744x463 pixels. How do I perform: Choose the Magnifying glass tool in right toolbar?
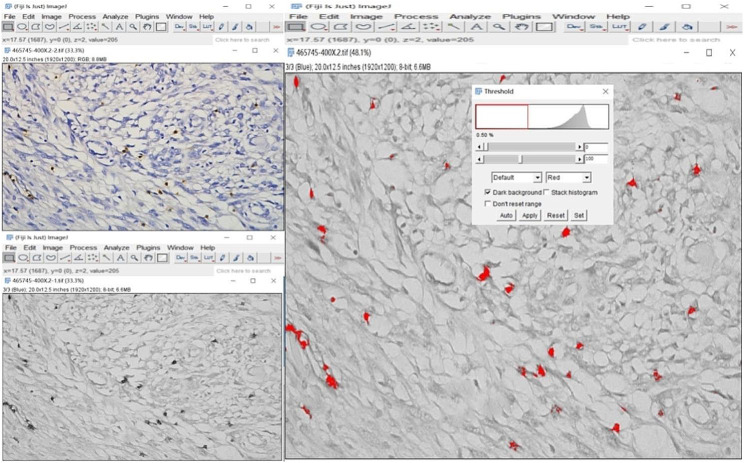coord(499,27)
